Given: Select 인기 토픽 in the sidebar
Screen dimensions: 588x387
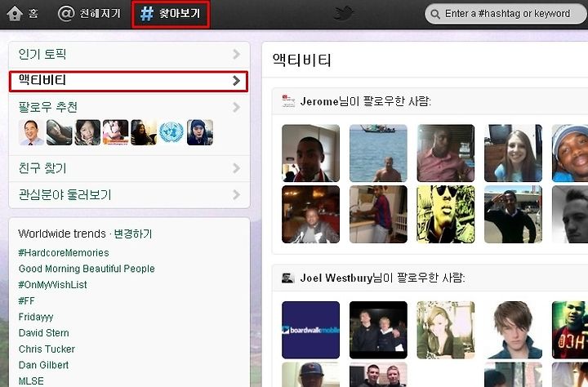Looking at the screenshot, I should pyautogui.click(x=129, y=55).
